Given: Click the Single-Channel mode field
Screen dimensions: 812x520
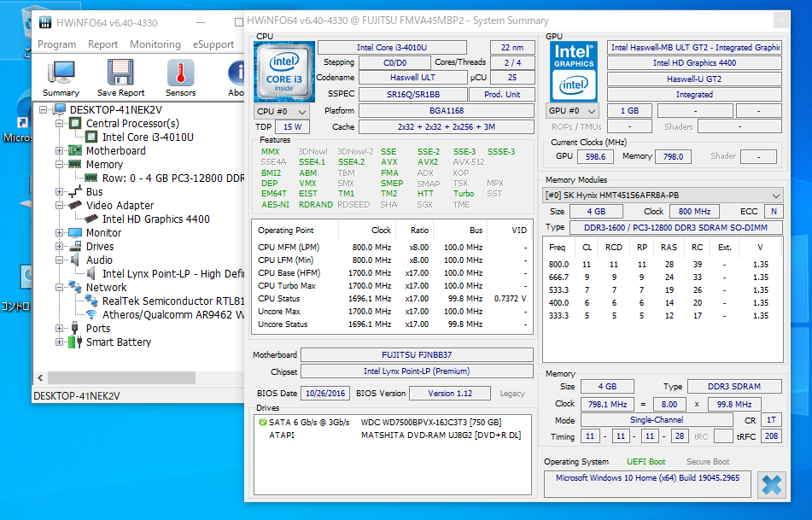Looking at the screenshot, I should click(657, 420).
